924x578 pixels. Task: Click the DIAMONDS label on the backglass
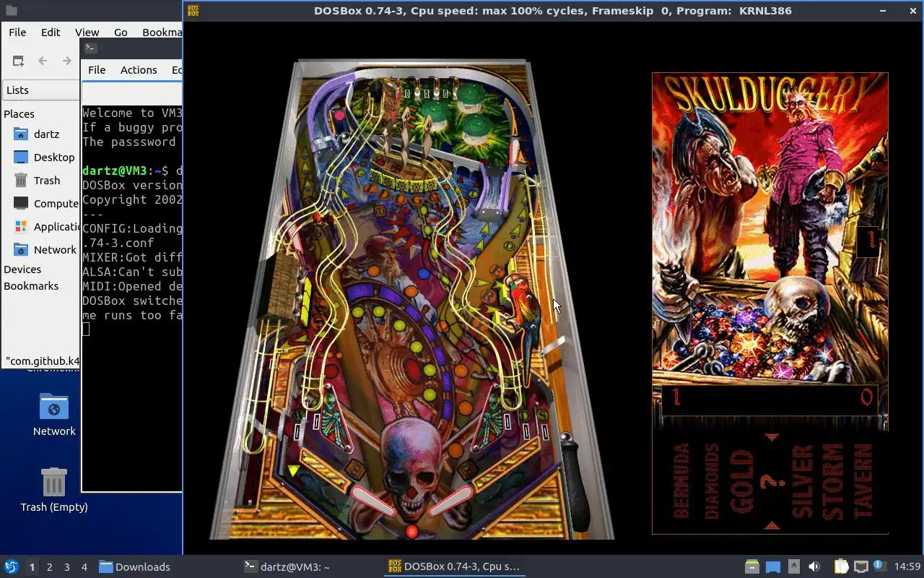tap(712, 481)
